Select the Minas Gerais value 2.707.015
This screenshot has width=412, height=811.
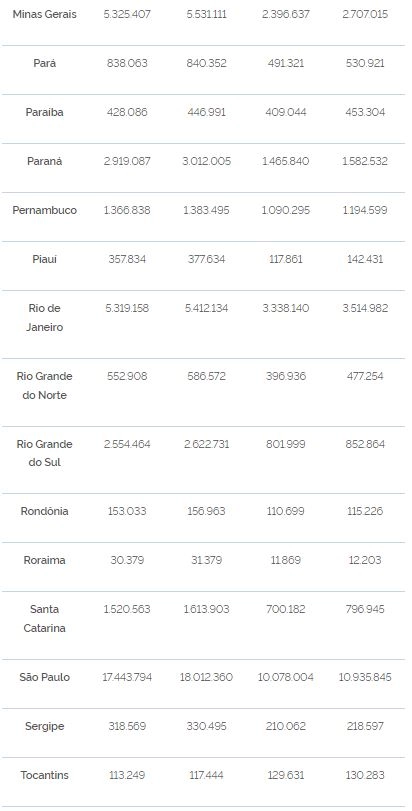(365, 14)
